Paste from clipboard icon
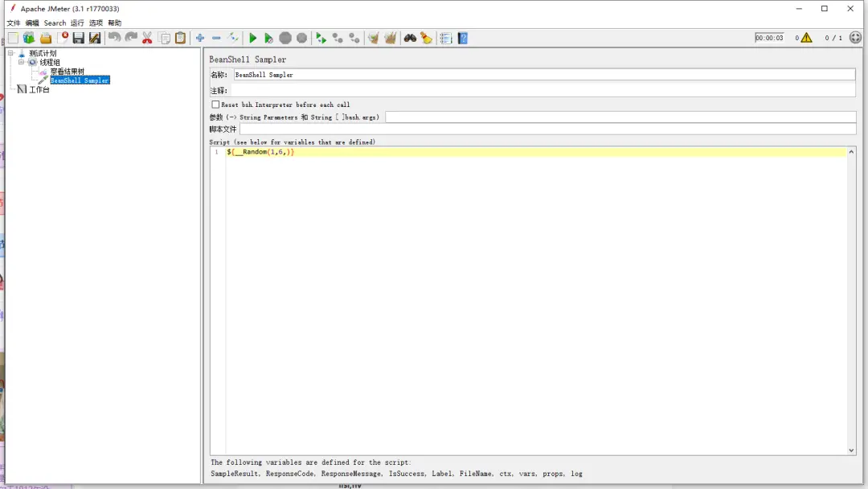This screenshot has width=868, height=489. [x=181, y=39]
